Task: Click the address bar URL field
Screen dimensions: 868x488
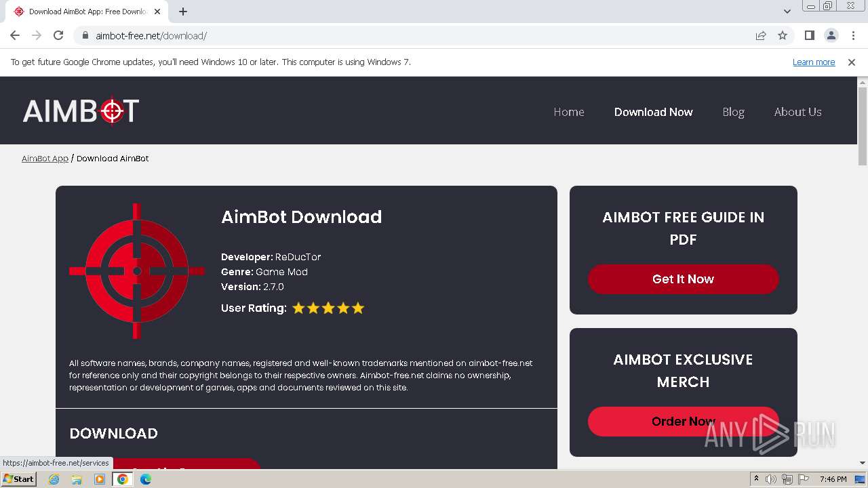Action: tap(414, 35)
